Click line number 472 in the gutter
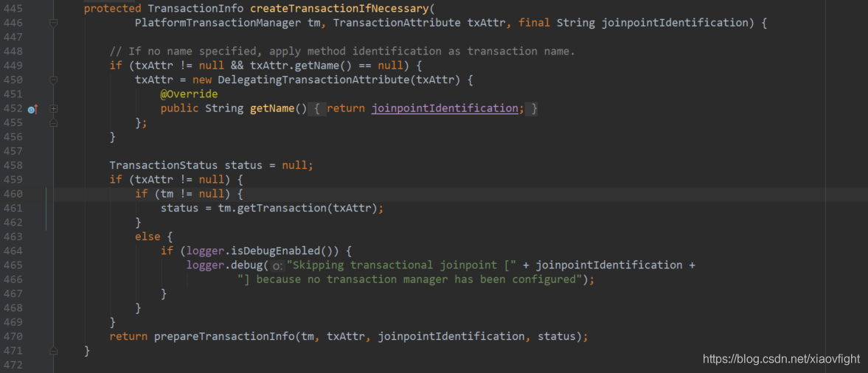868x373 pixels. pyautogui.click(x=13, y=365)
